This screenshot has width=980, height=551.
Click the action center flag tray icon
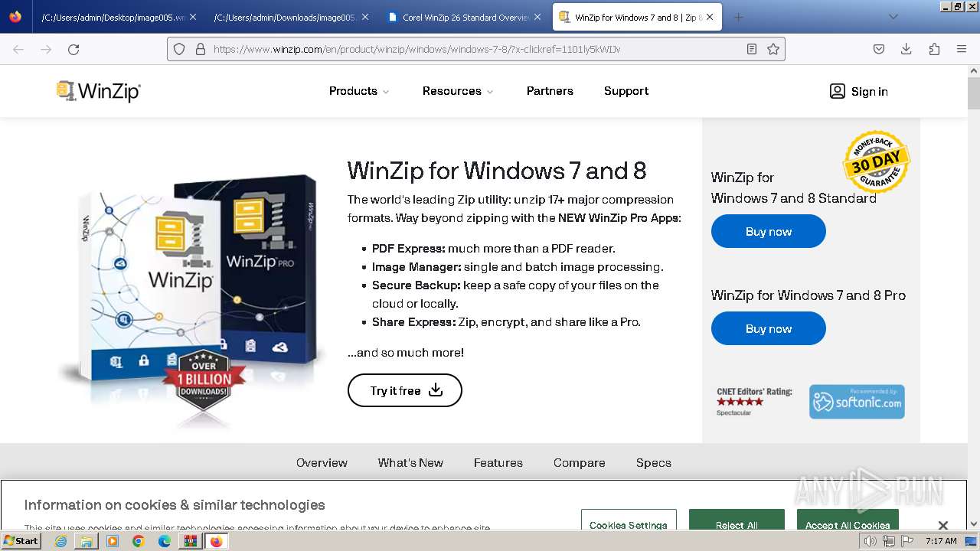click(907, 541)
